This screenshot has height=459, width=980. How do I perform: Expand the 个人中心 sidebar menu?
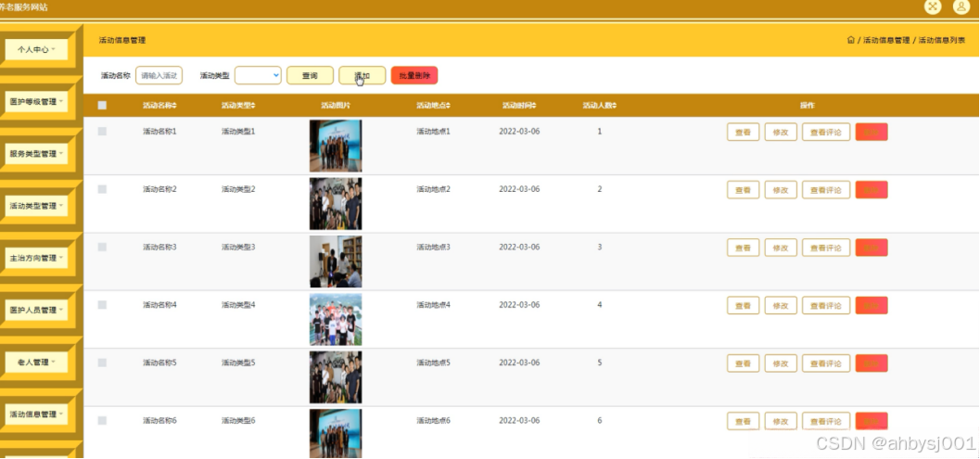point(36,49)
